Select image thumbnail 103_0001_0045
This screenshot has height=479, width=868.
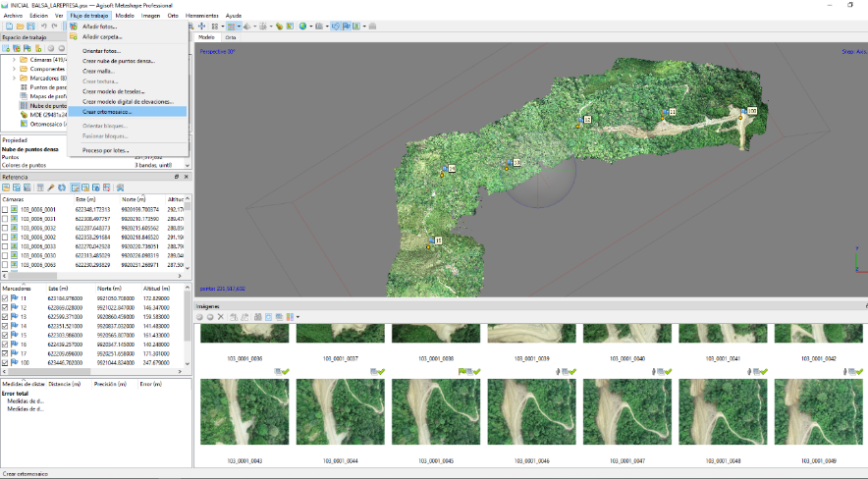435,413
